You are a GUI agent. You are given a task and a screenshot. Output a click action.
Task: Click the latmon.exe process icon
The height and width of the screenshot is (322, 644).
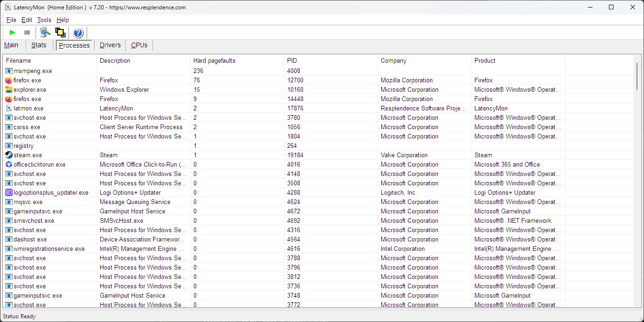coord(9,109)
